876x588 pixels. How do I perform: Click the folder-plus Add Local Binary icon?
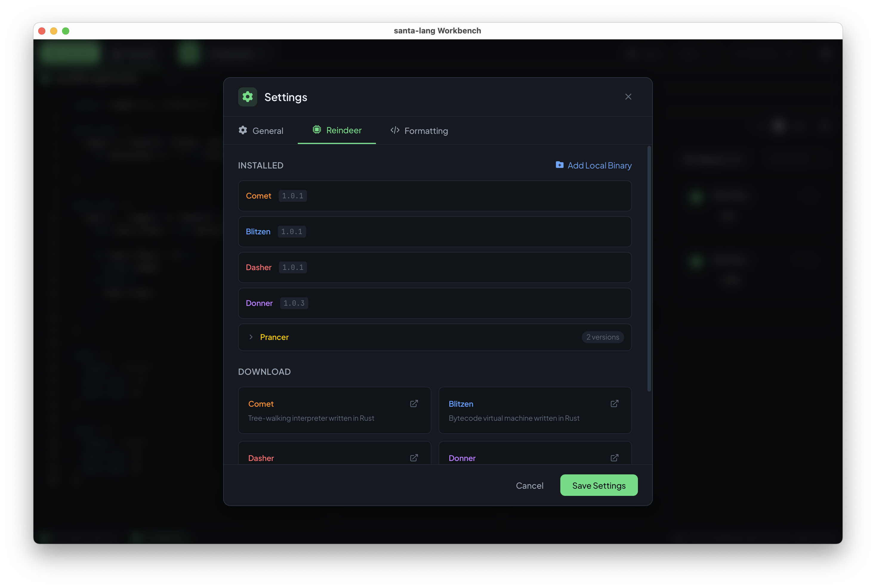point(559,165)
